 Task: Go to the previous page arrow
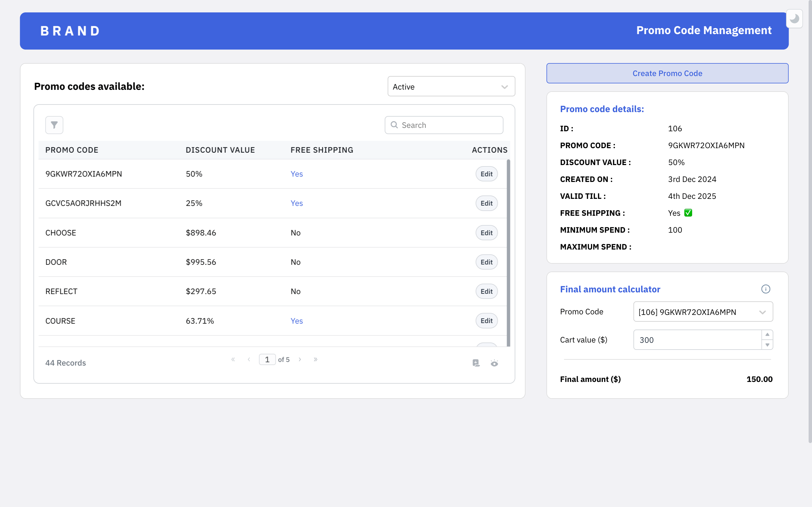coord(249,359)
